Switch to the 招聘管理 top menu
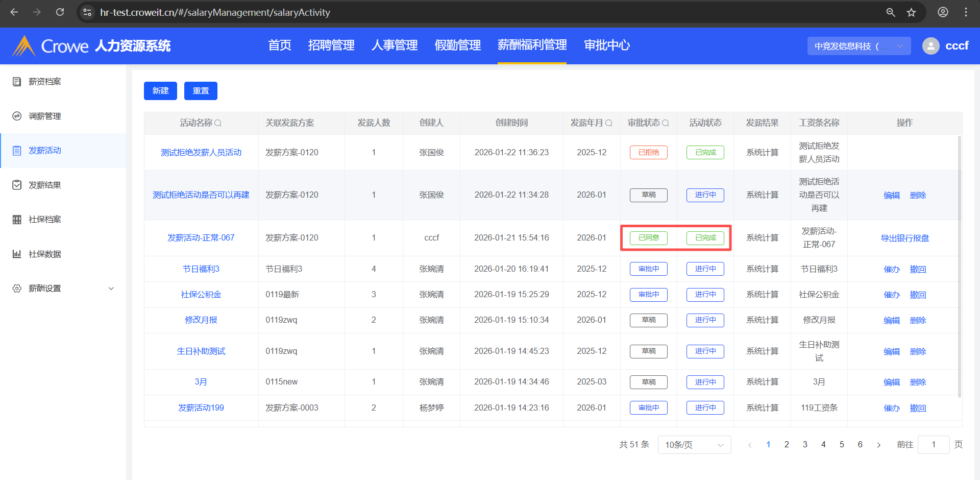 click(331, 45)
